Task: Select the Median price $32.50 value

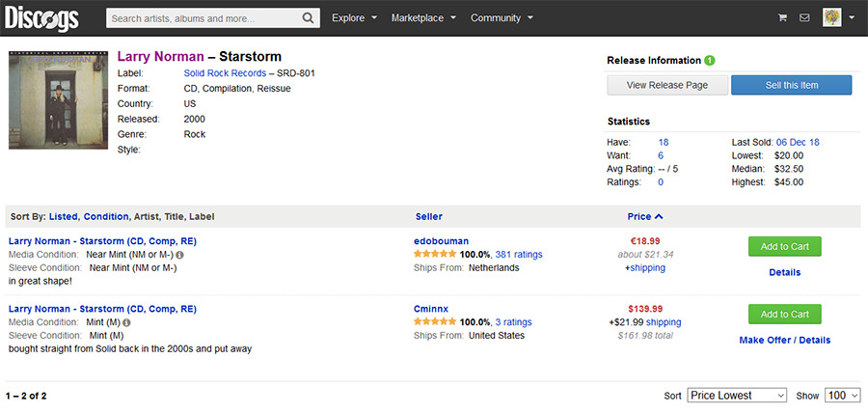Action: 790,169
